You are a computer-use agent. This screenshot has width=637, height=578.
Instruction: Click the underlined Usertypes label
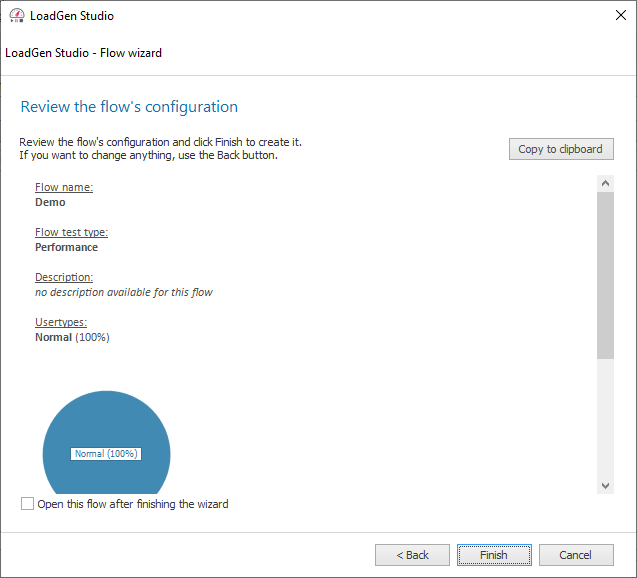coord(61,322)
